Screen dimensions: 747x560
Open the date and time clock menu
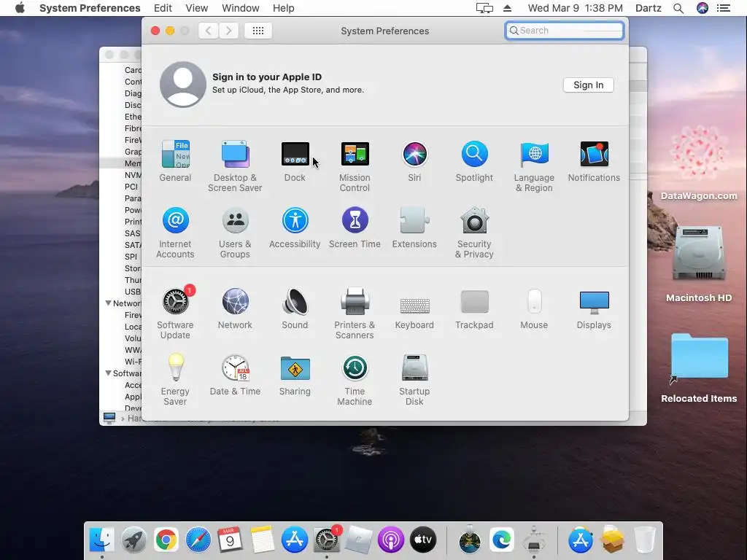(575, 8)
